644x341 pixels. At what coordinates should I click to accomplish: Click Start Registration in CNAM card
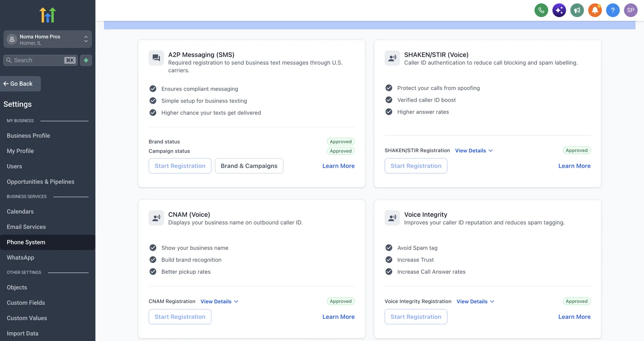[x=180, y=317]
